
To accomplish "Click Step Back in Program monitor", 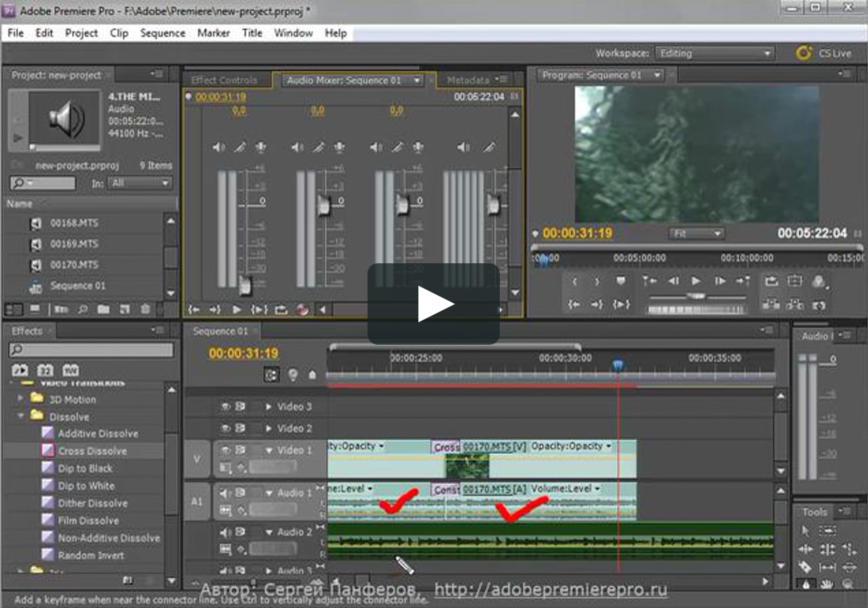I will tap(673, 281).
